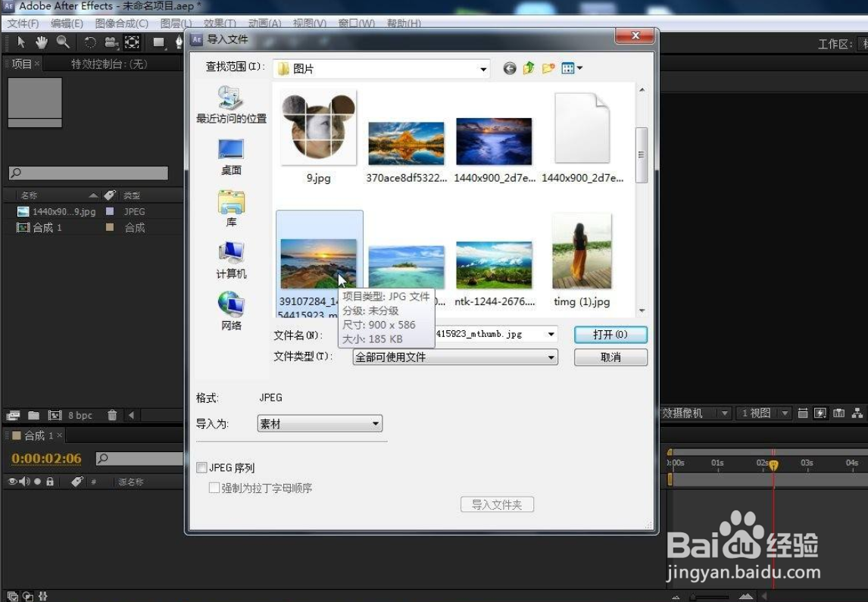Open the composition flowchart icon
868x602 pixels.
tap(857, 413)
